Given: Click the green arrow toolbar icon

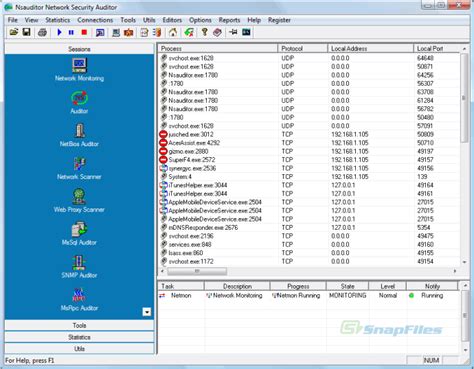Looking at the screenshot, I should click(189, 32).
